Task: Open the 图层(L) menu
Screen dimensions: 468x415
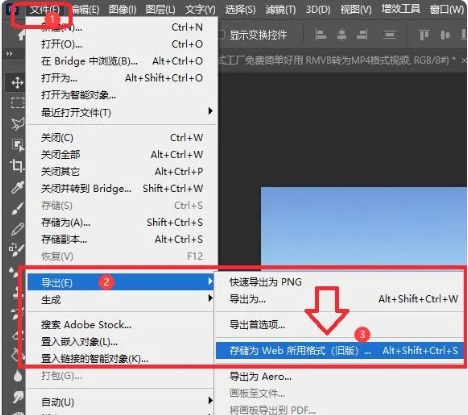Action: click(160, 9)
